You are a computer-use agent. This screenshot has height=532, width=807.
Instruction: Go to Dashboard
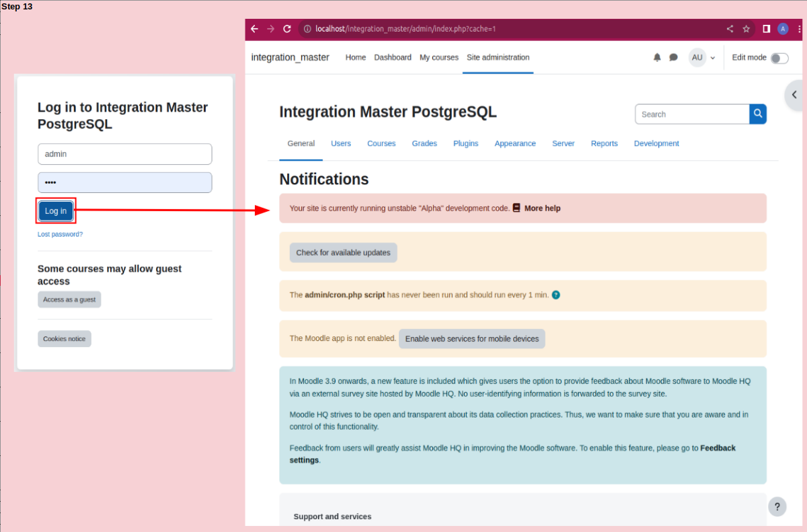(393, 58)
